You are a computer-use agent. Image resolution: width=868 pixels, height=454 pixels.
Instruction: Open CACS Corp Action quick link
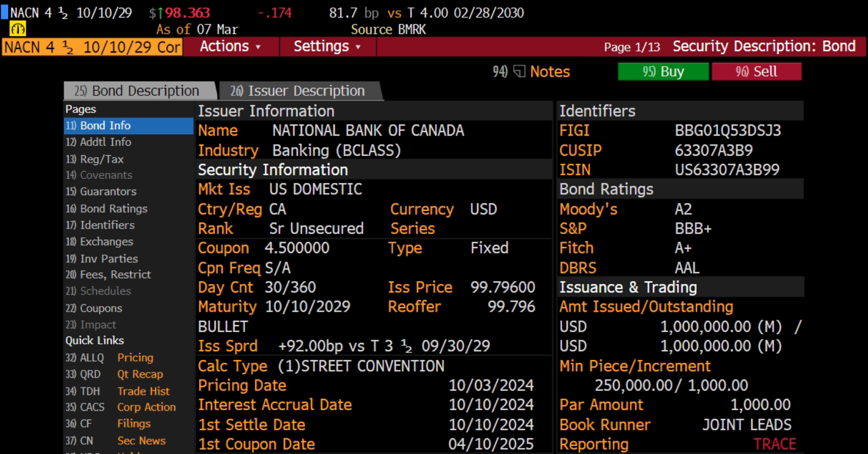tap(121, 407)
